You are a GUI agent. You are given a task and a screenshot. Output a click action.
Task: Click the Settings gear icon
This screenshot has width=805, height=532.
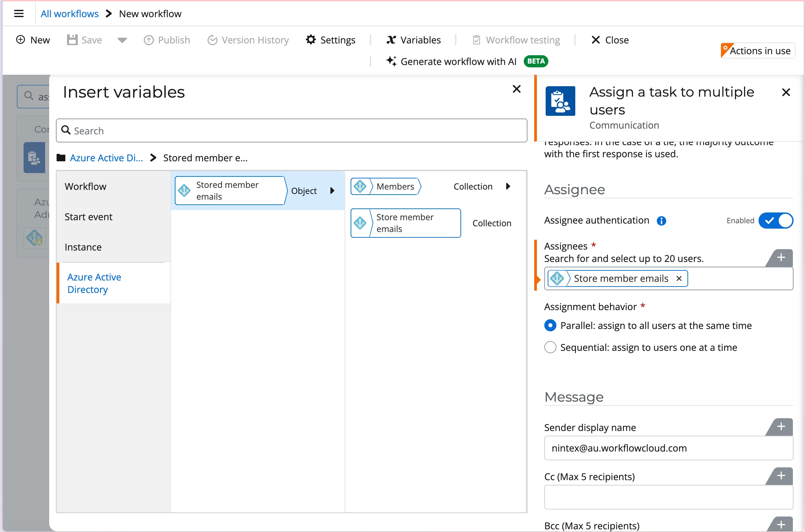pyautogui.click(x=311, y=40)
